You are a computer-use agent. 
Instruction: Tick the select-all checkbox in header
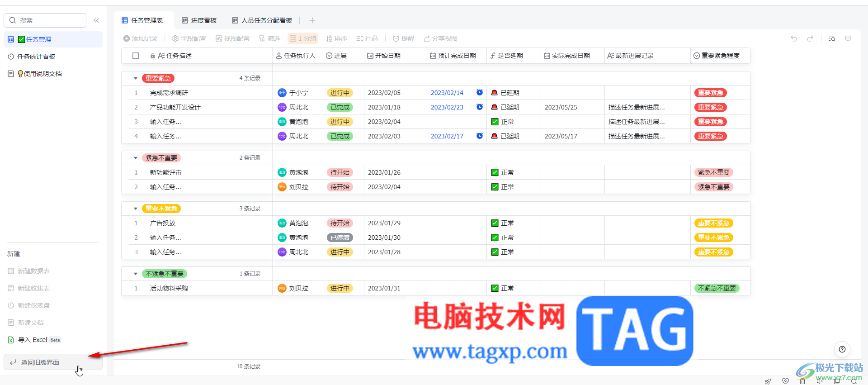(136, 56)
